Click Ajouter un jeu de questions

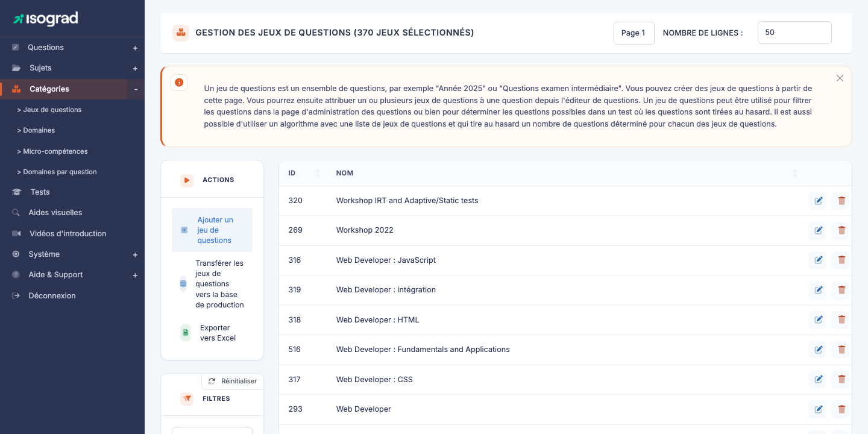click(212, 230)
